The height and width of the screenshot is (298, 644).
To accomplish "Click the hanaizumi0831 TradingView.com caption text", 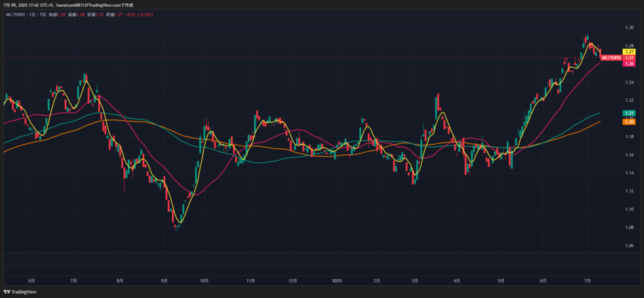I will pos(94,5).
